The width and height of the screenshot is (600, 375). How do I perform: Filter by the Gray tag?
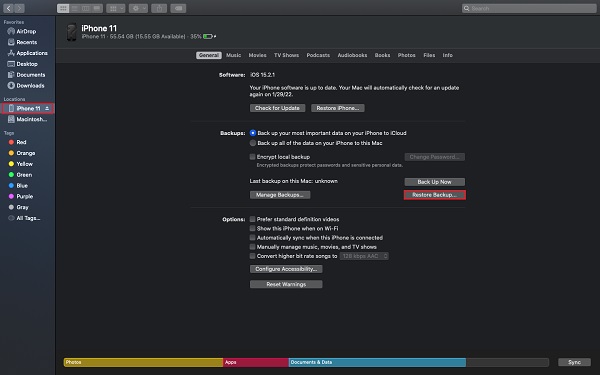pos(22,207)
